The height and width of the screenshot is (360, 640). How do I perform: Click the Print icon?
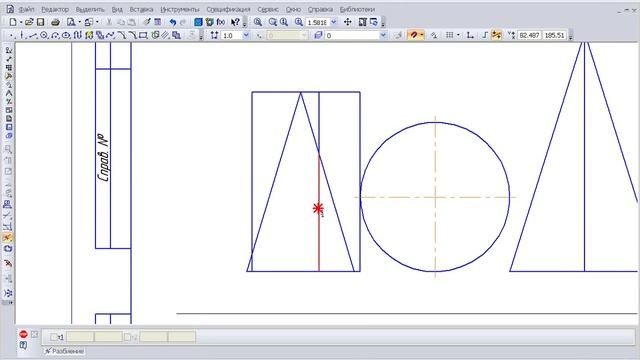pos(56,22)
